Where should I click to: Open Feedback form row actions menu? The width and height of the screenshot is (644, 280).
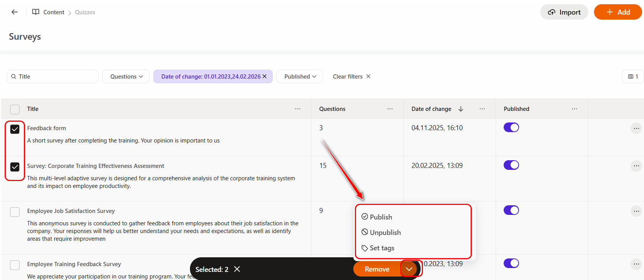[636, 128]
